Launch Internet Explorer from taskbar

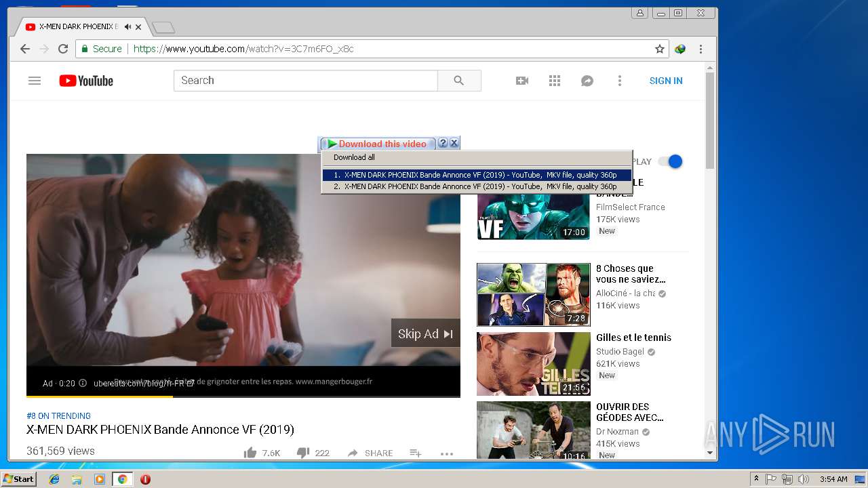pos(54,479)
